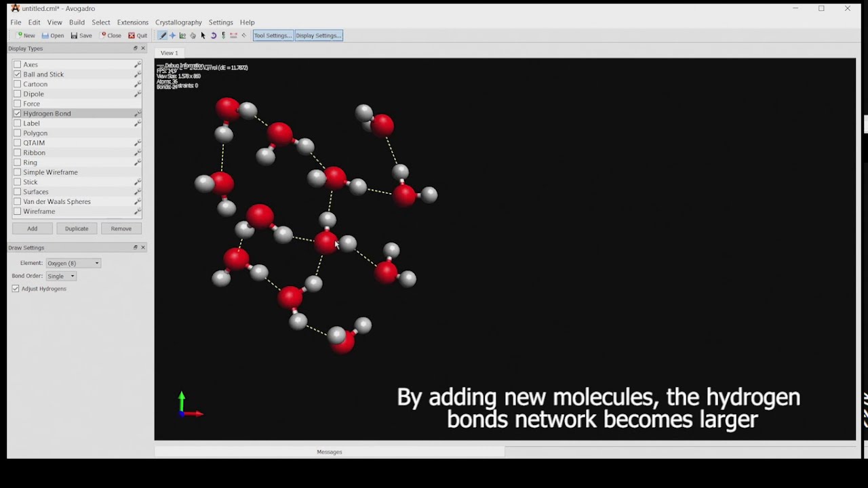Open settings wrench for Van der Waals Spheres
The image size is (868, 488).
[138, 201]
